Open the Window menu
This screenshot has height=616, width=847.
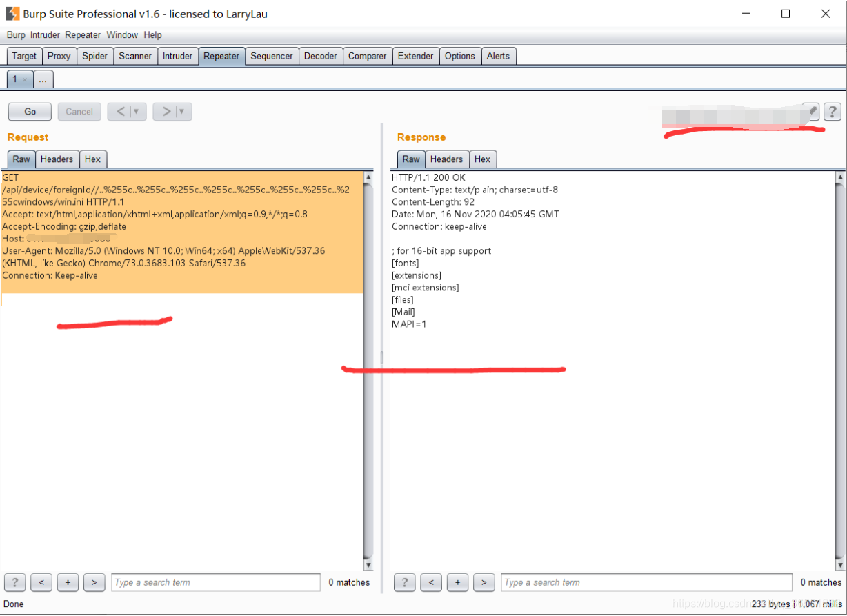(122, 35)
